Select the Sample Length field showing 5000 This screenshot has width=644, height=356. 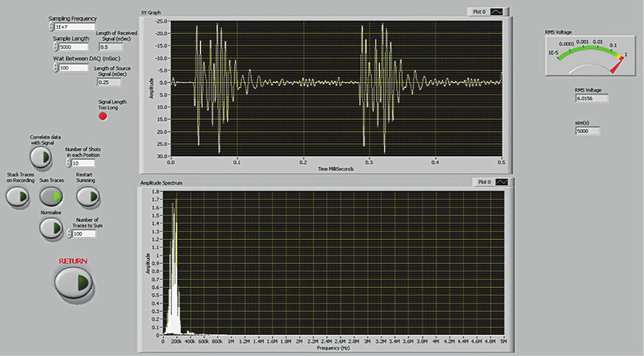click(x=74, y=47)
